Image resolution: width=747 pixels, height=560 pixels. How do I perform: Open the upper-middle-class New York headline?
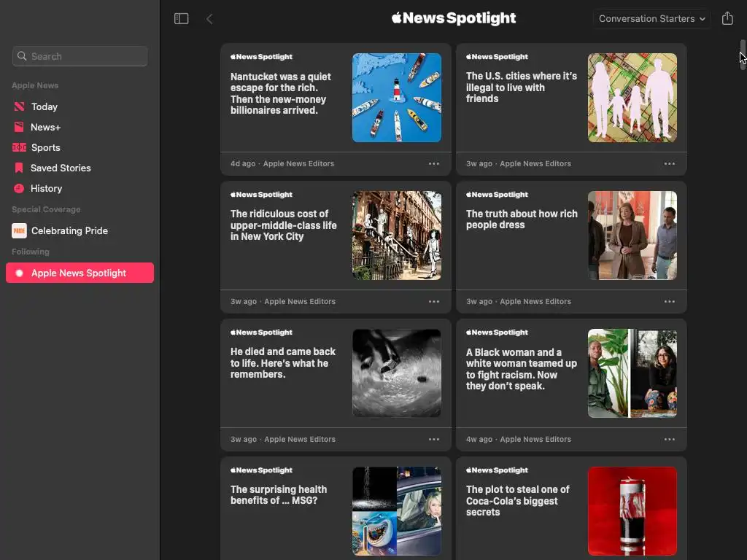[x=284, y=225]
